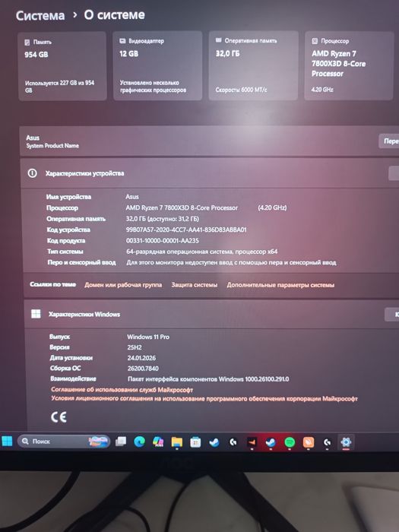Click the info icon near Характеристики устройства
Screen dimensions: 399x532
point(32,173)
